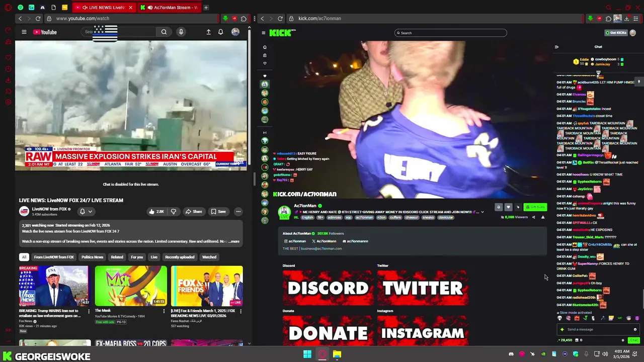The height and width of the screenshot is (362, 644).
Task: Dislike the LiveNOW FOX video
Action: tap(173, 212)
